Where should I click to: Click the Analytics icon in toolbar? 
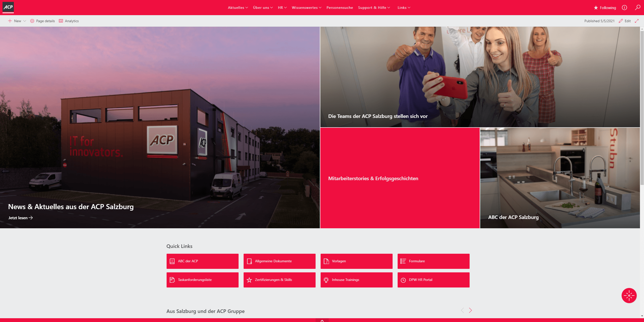tap(61, 21)
